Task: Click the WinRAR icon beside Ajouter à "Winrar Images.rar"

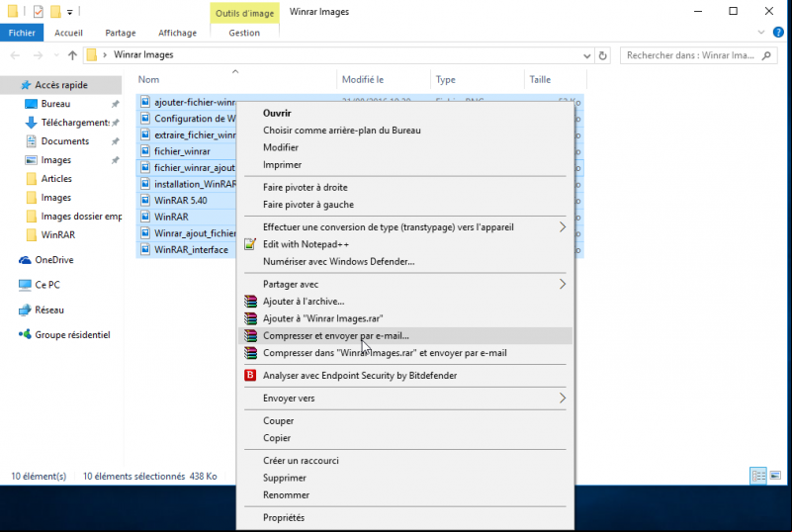Action: pyautogui.click(x=250, y=318)
